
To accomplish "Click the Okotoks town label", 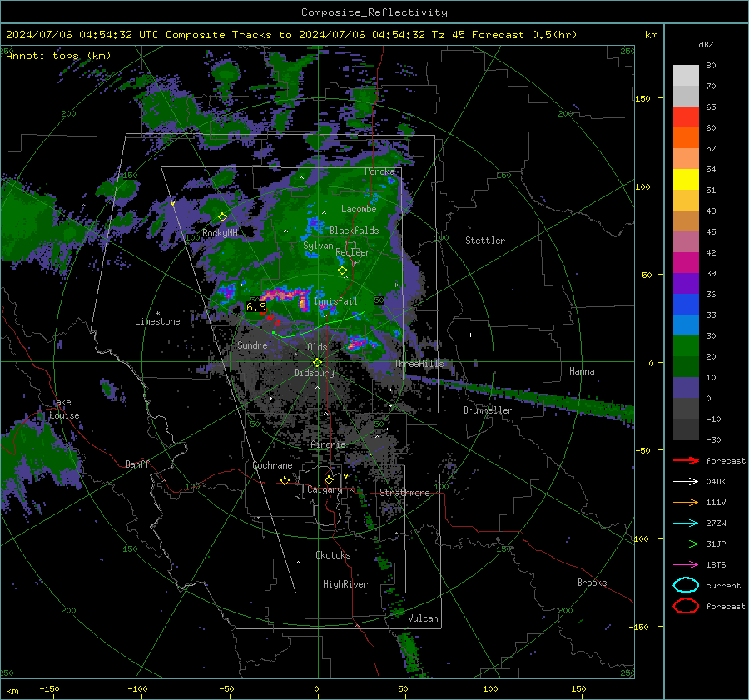I will point(333,555).
